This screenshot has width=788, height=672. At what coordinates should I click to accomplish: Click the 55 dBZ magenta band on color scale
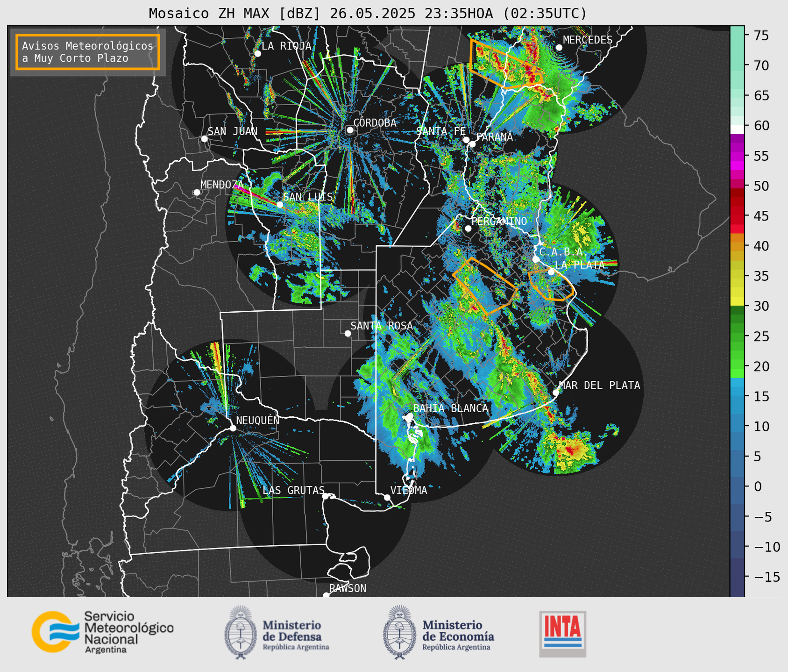[737, 156]
